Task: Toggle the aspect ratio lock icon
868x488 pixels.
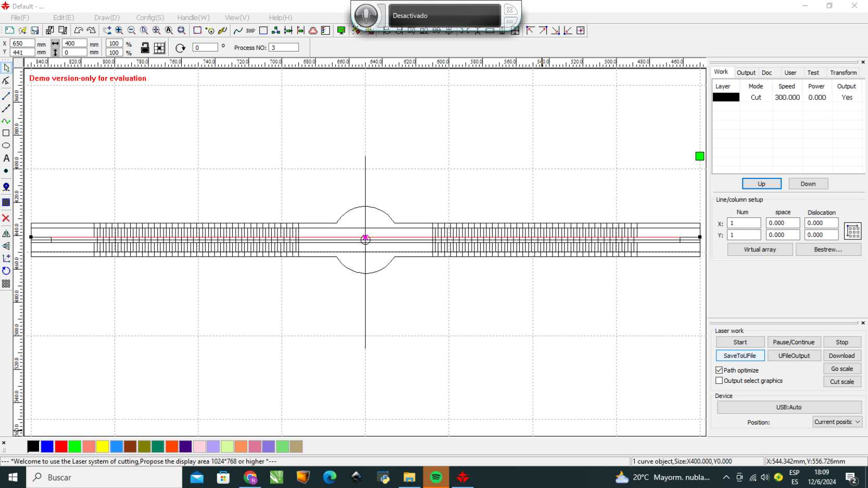Action: point(145,48)
